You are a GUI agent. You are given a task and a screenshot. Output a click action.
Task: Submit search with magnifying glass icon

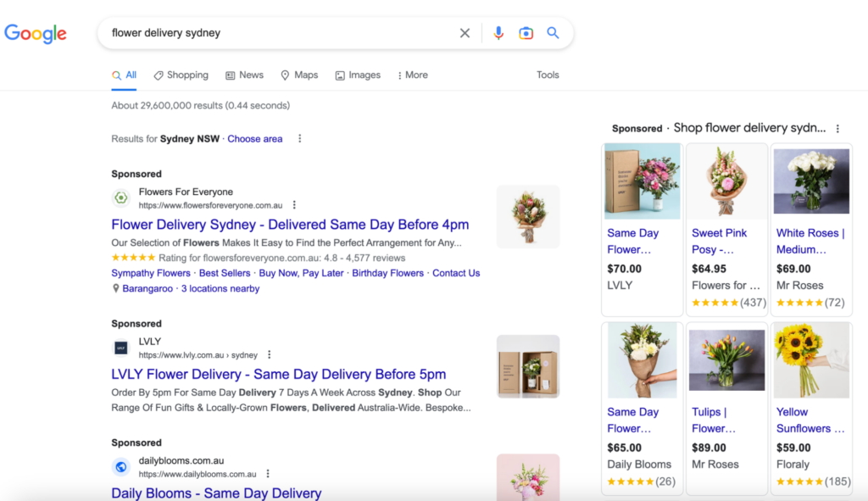click(x=553, y=33)
